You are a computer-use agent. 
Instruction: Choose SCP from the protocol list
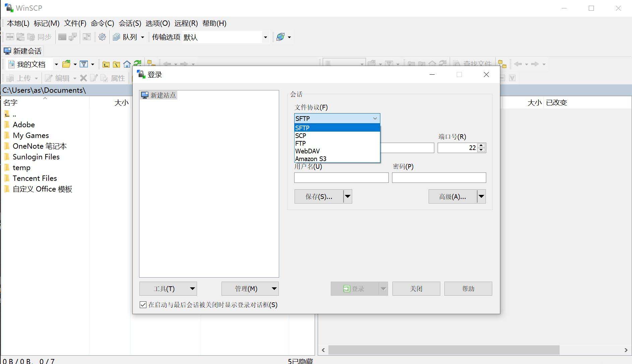(337, 136)
